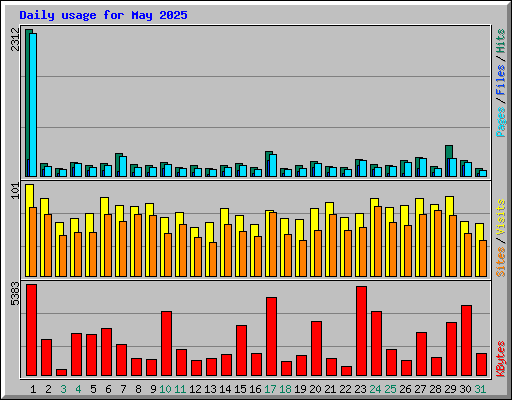Viewport: 512px width, 400px height.
Task: Click the "Daily usage for May 2025" title
Action: pos(103,15)
